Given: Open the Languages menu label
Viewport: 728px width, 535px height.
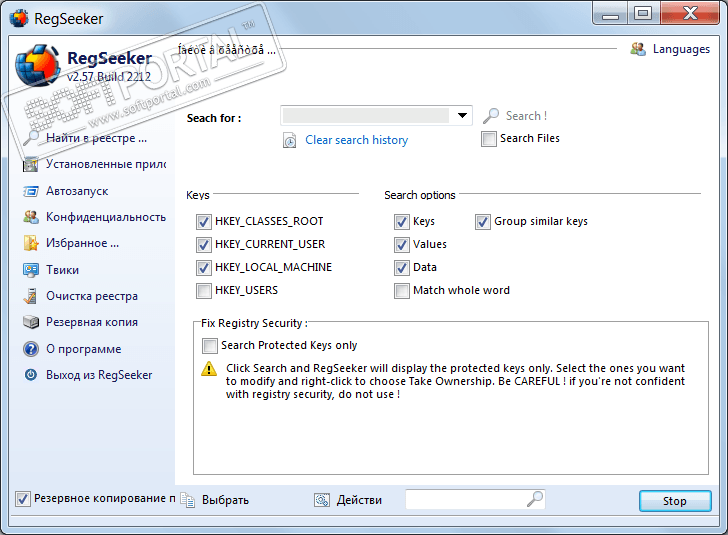Looking at the screenshot, I should point(681,49).
